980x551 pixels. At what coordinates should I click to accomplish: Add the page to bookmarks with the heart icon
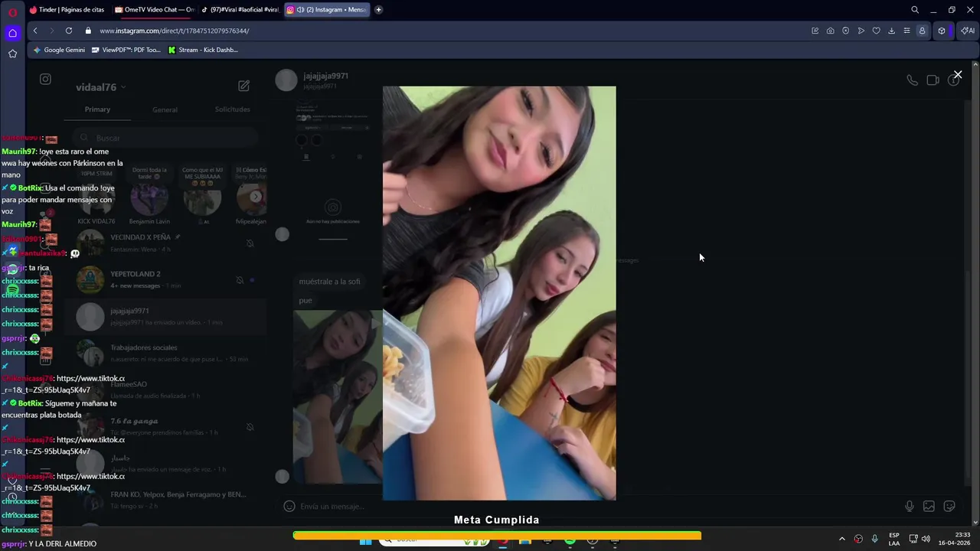point(876,31)
